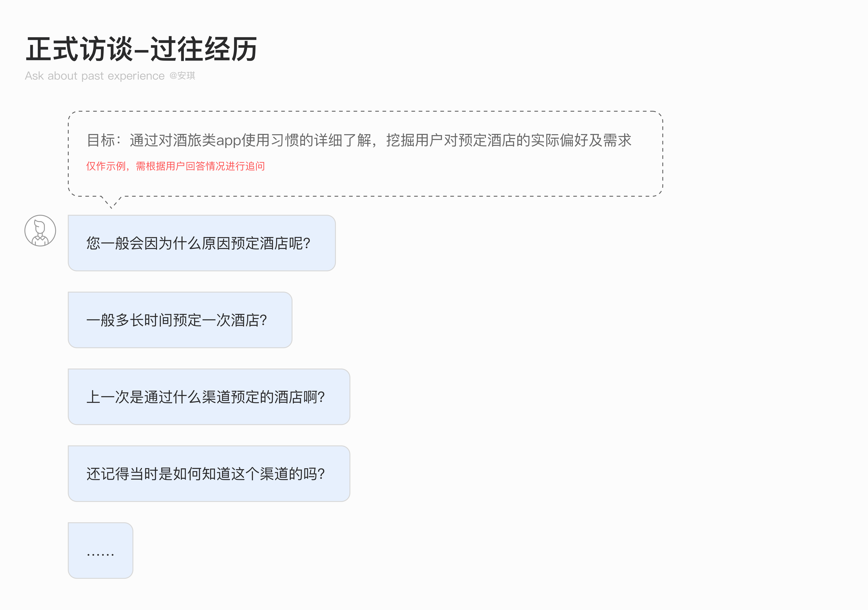Click the 目标 goal description text
Image resolution: width=868 pixels, height=610 pixels.
click(x=359, y=140)
